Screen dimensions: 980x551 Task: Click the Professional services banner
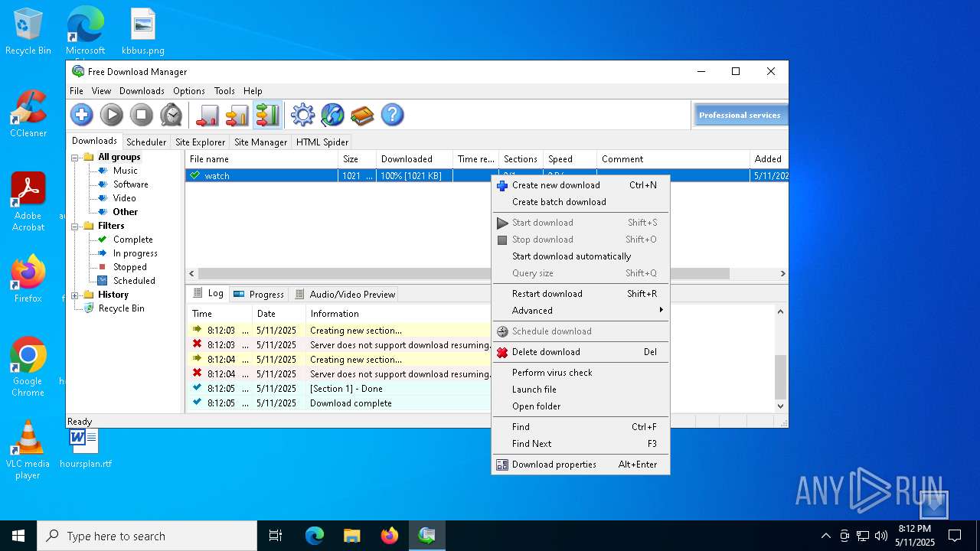[x=740, y=115]
